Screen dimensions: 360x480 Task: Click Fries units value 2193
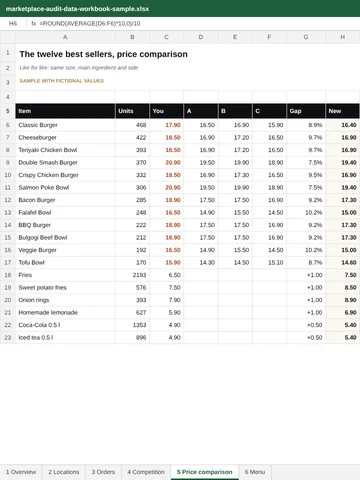click(132, 275)
